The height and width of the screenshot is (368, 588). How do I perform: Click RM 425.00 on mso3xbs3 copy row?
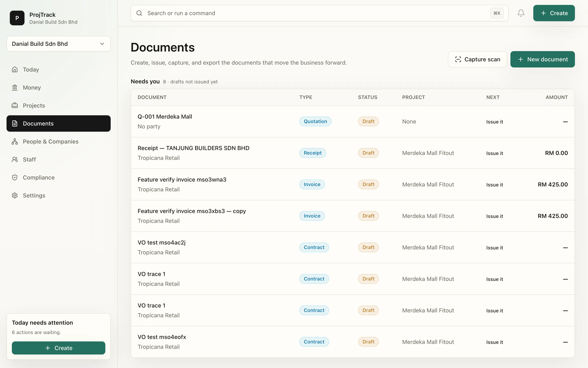point(553,216)
